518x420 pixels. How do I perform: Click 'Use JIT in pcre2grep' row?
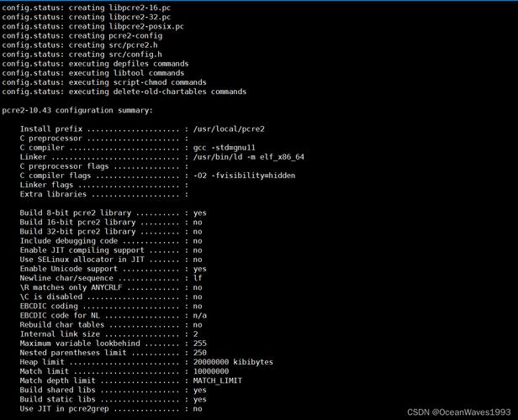(111, 409)
